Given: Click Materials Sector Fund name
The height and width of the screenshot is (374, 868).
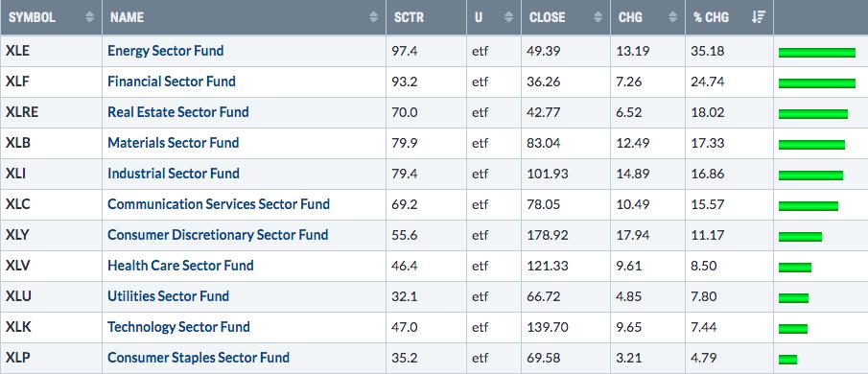Looking at the screenshot, I should coord(174,143).
